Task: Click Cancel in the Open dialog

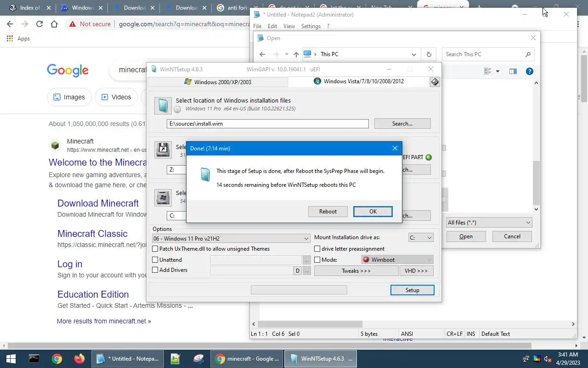Action: pyautogui.click(x=512, y=236)
